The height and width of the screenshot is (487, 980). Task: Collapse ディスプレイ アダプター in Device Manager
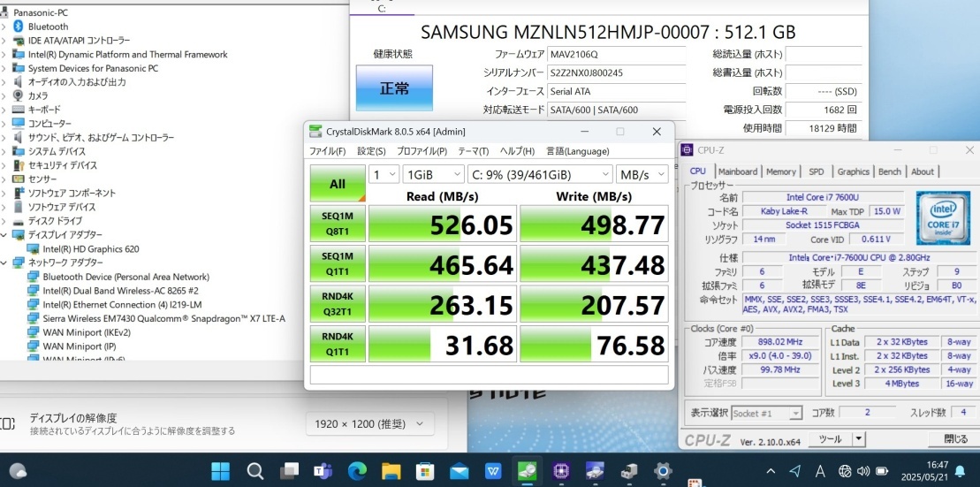(x=5, y=235)
